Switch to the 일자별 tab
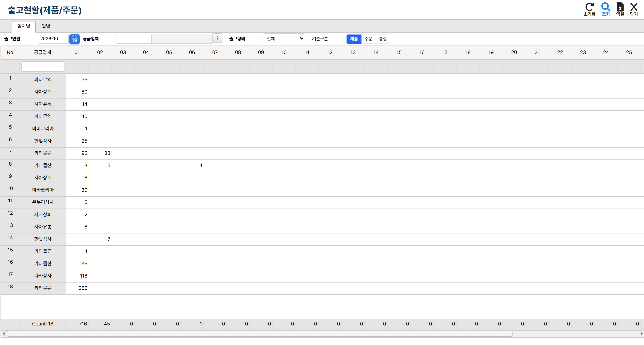Screen dimensions: 644x345 (24, 26)
